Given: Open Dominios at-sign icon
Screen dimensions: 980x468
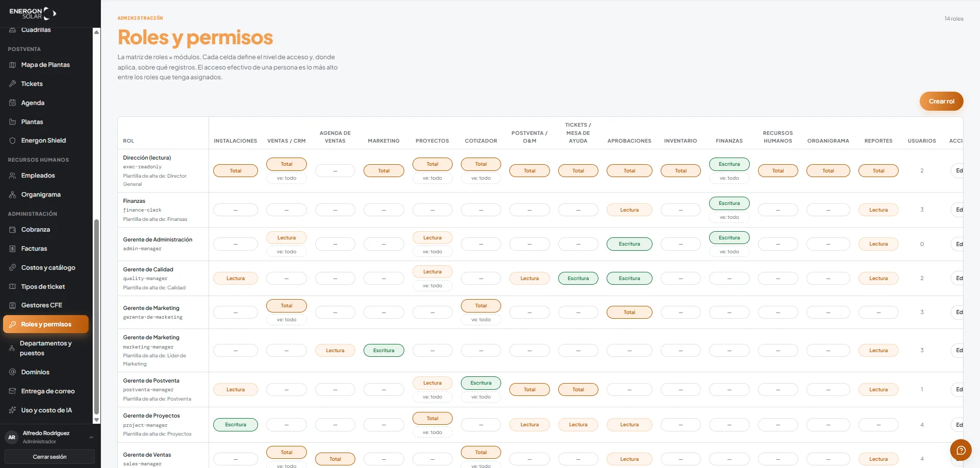Looking at the screenshot, I should [x=12, y=372].
